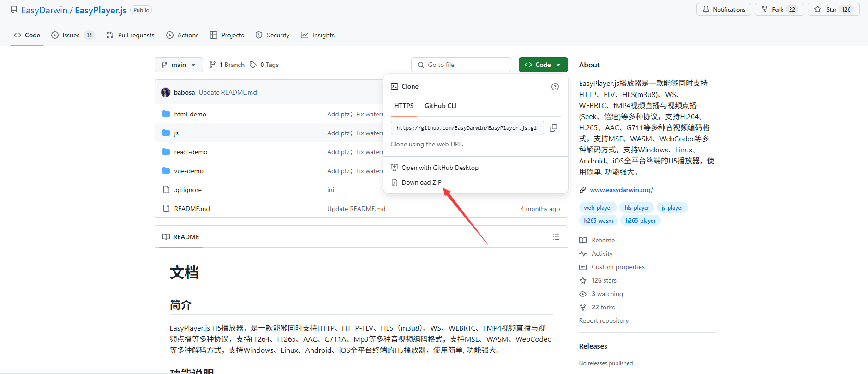The width and height of the screenshot is (868, 374).
Task: Open the 0 Tags link
Action: [x=264, y=65]
